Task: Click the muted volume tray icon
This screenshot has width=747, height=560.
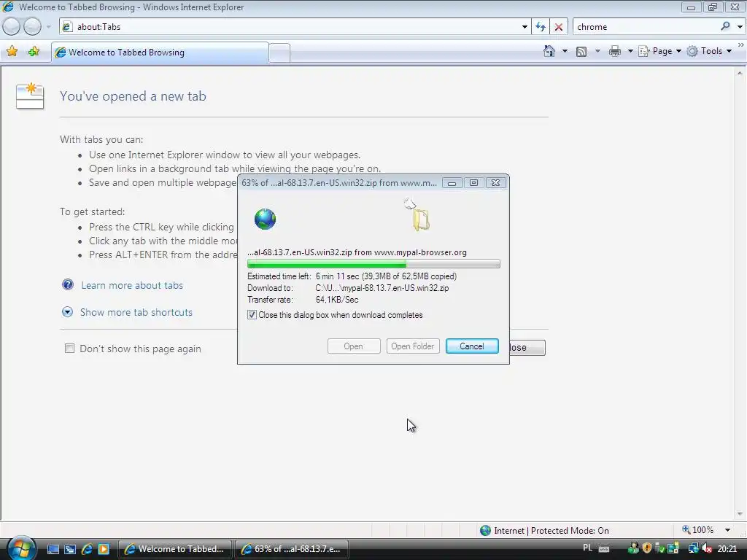Action: [x=706, y=548]
